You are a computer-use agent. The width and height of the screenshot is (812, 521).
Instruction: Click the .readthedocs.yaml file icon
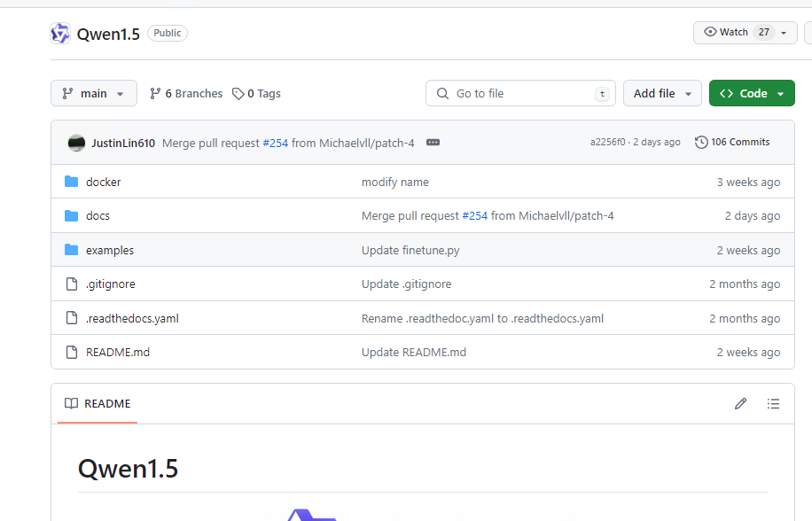(x=72, y=318)
